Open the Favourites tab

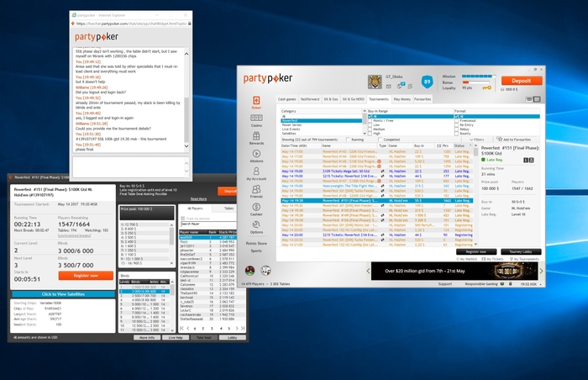[423, 99]
